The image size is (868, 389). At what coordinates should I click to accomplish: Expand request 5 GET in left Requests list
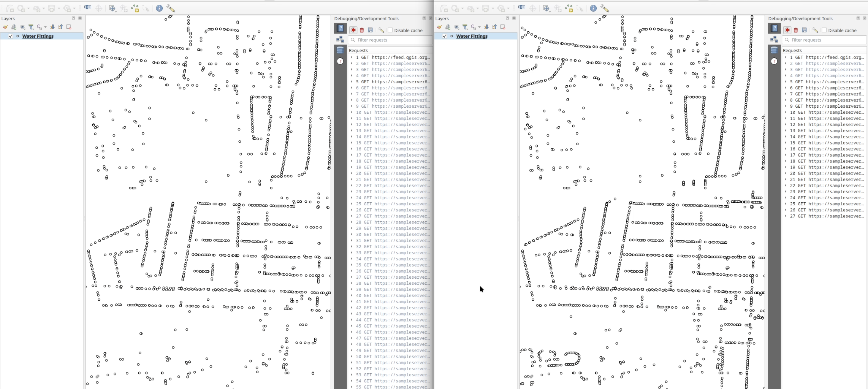coord(351,82)
